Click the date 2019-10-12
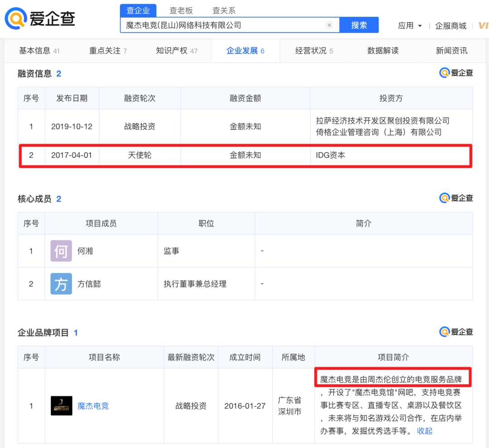The height and width of the screenshot is (448, 489). tap(72, 126)
